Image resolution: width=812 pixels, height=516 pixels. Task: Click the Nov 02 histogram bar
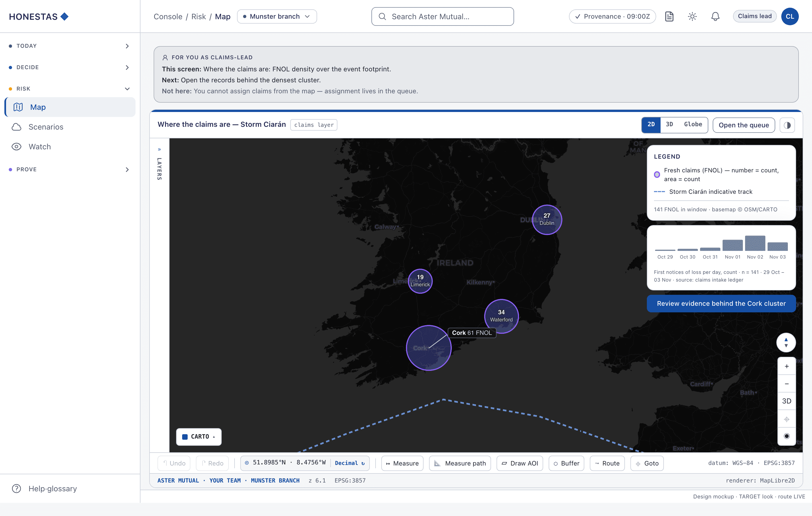(x=755, y=243)
